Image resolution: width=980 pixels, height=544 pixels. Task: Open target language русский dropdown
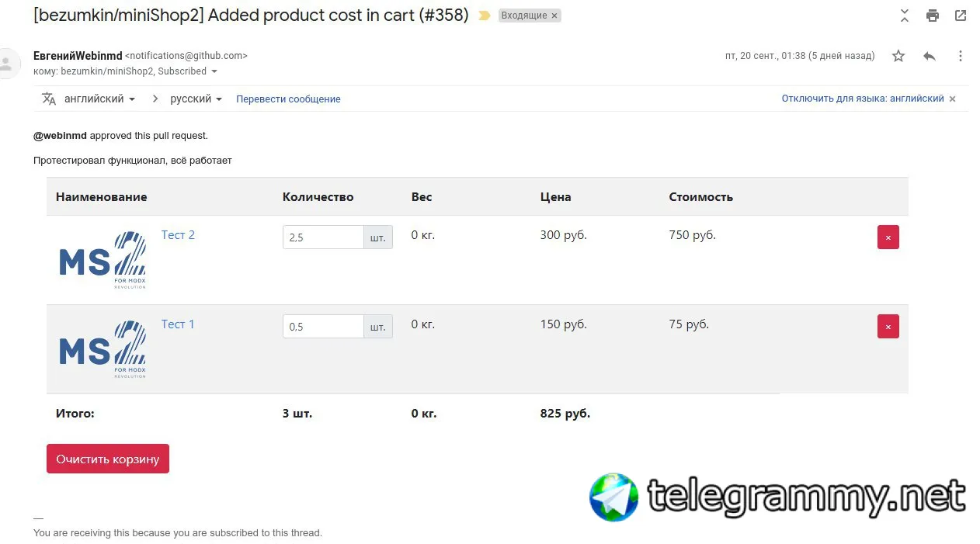(196, 99)
